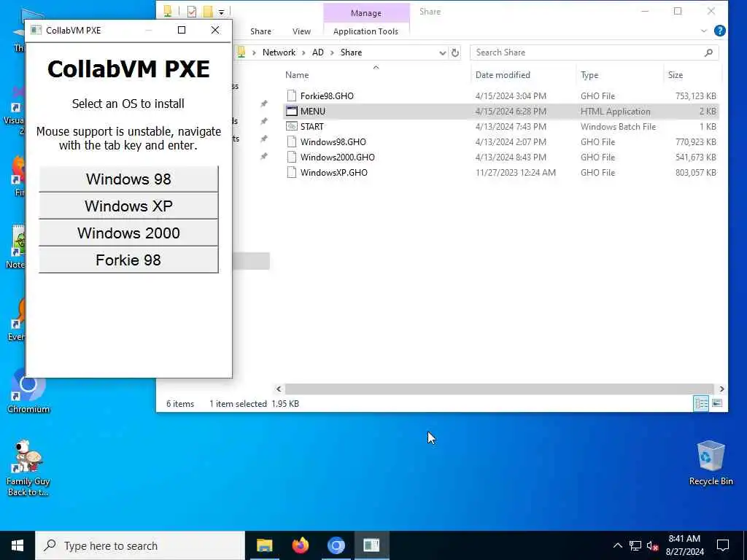This screenshot has width=747, height=560.
Task: Open the Family Guy Back to the Multiverse shortcut
Action: 28,468
